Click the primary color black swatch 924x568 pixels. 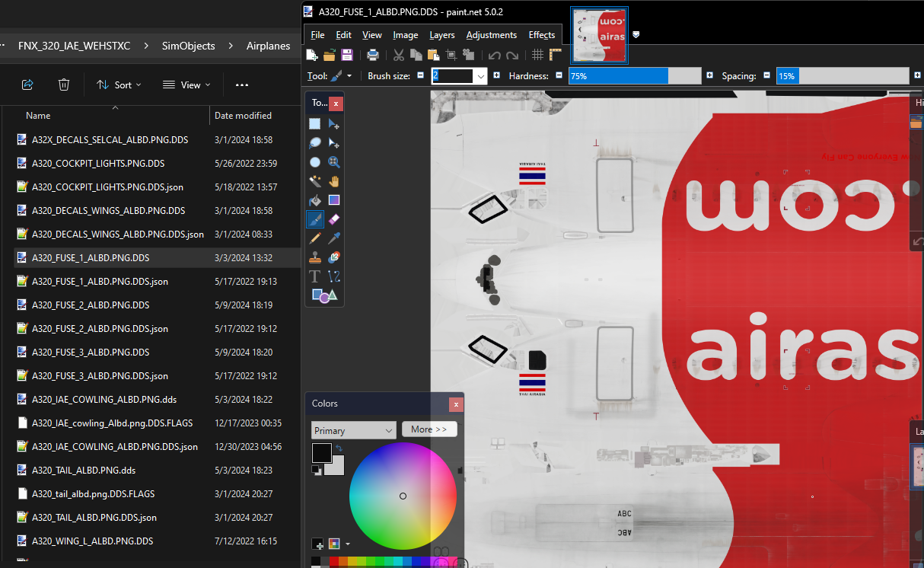pos(321,453)
